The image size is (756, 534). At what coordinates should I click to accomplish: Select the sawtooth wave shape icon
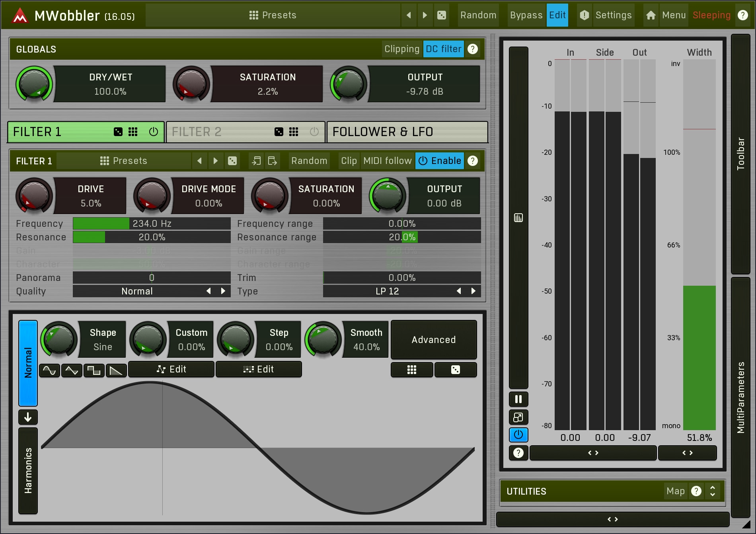[116, 370]
